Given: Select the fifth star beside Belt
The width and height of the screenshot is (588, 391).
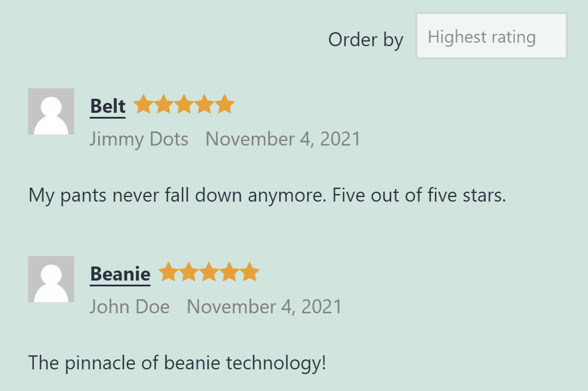Looking at the screenshot, I should (x=226, y=104).
